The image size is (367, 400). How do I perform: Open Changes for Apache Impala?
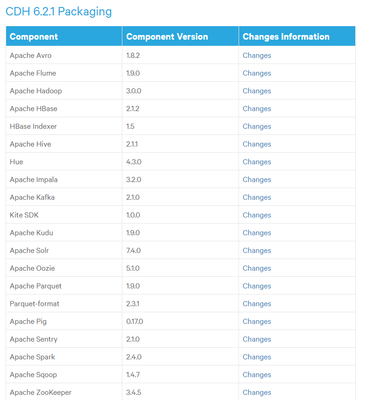pos(257,179)
